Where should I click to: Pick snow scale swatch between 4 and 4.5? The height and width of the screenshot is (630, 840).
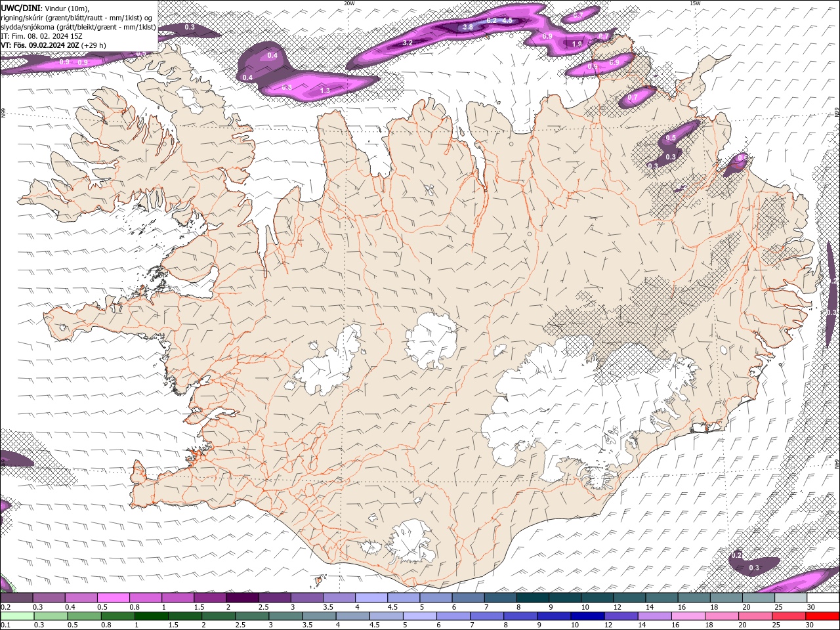[371, 598]
